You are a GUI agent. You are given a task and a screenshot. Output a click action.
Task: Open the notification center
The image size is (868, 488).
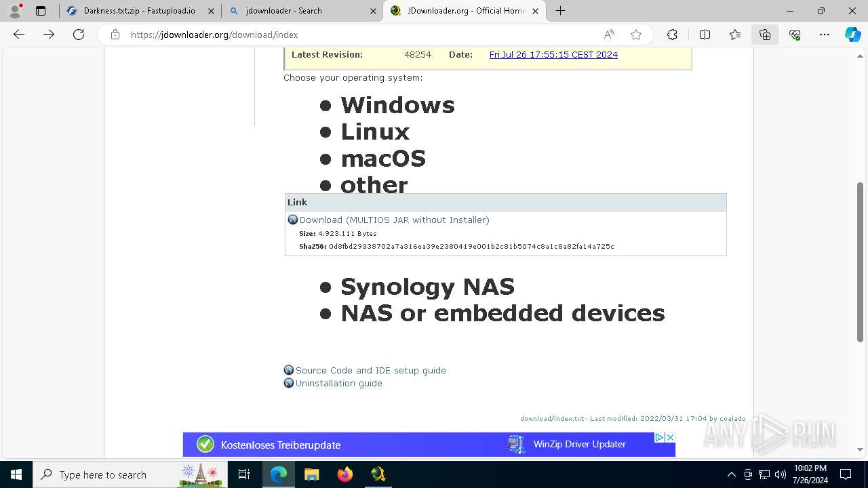point(846,474)
